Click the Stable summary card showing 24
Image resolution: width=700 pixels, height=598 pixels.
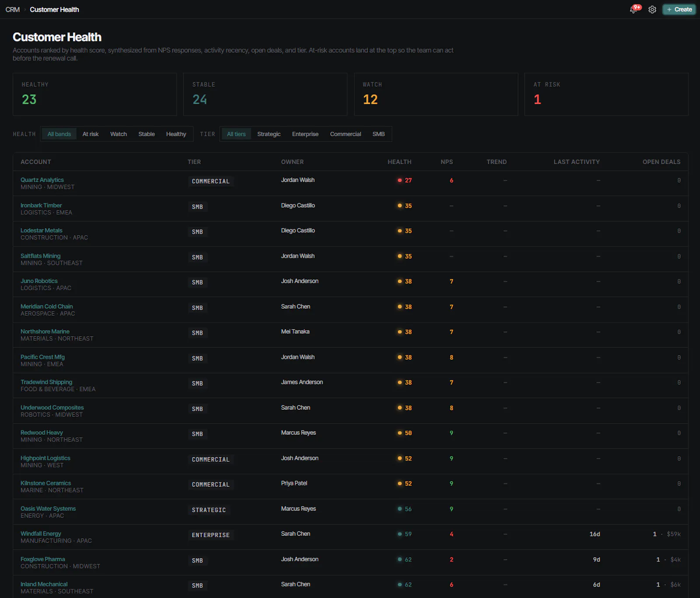pyautogui.click(x=265, y=94)
